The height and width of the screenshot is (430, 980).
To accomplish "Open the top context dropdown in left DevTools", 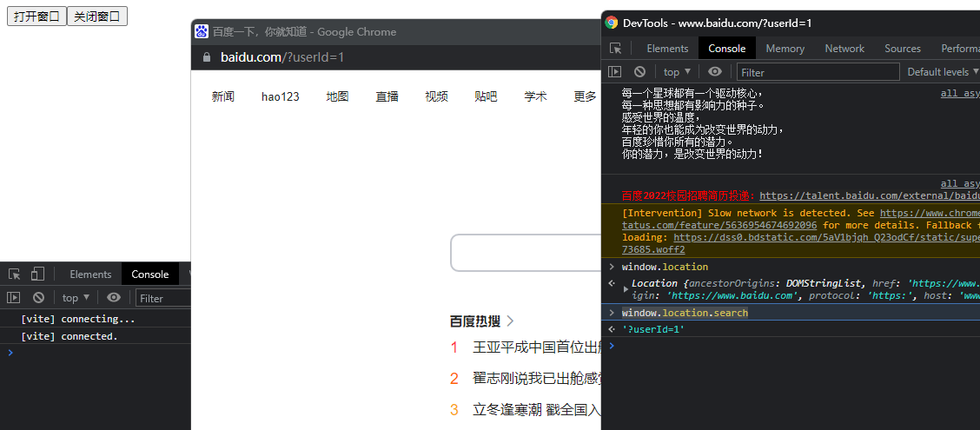I will [76, 298].
